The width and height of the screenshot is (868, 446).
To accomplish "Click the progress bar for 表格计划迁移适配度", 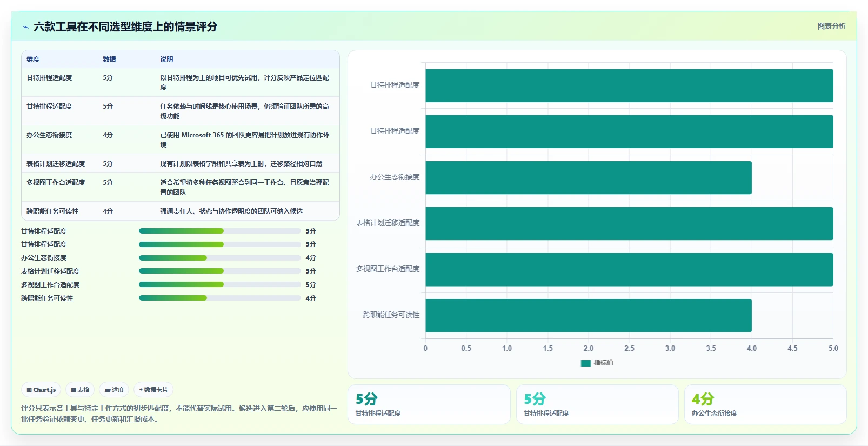I will tap(220, 271).
